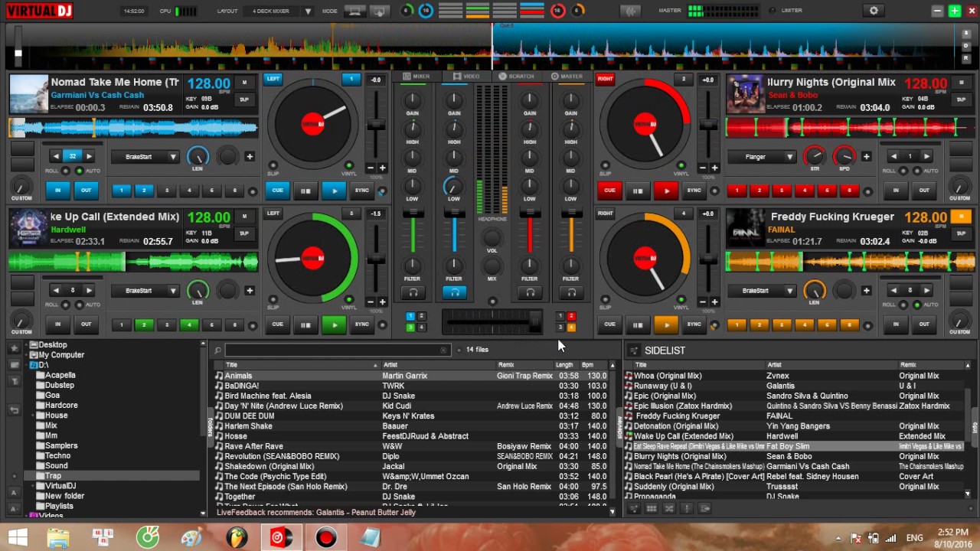980x551 pixels.
Task: Toggle SLIP mode on orange deck 4
Action: tap(606, 299)
